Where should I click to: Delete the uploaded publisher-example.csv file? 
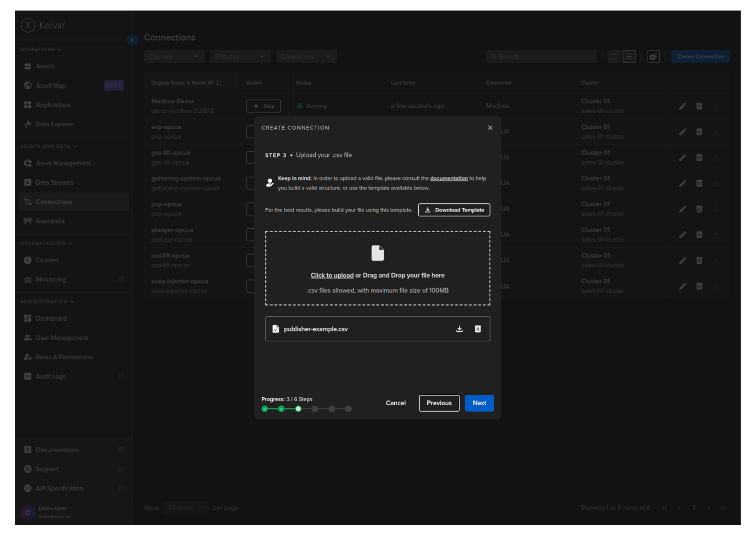coord(478,329)
